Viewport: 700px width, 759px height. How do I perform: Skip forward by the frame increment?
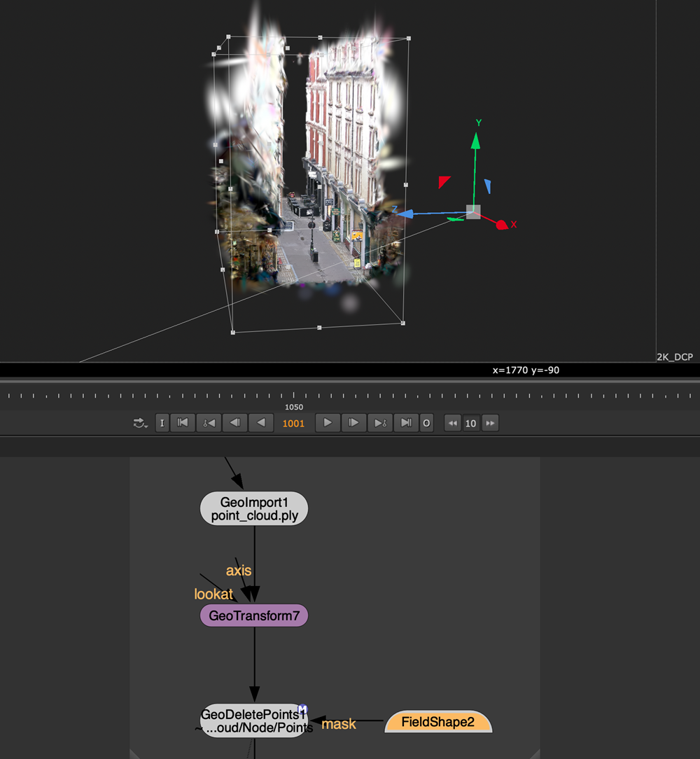click(490, 423)
